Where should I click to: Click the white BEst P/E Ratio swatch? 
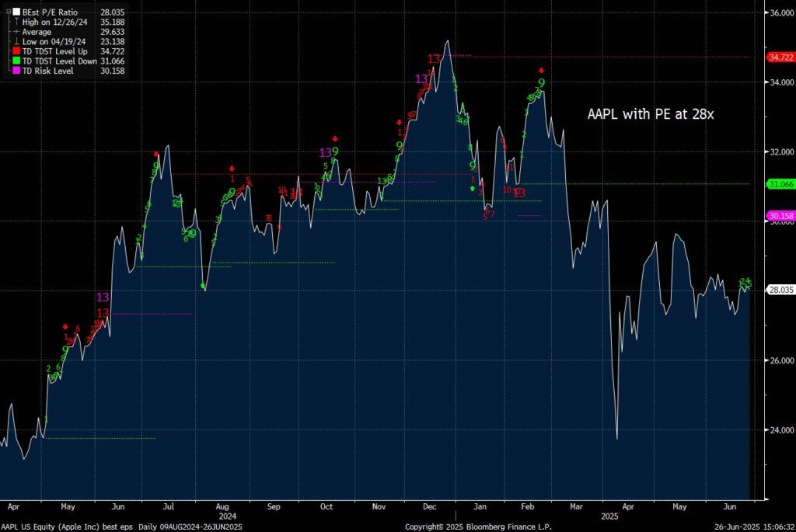coord(17,12)
